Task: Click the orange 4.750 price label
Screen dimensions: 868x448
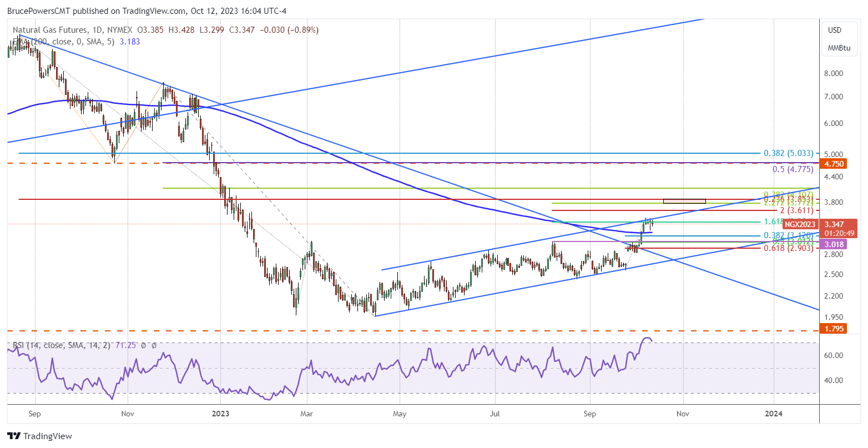Action: tap(834, 164)
